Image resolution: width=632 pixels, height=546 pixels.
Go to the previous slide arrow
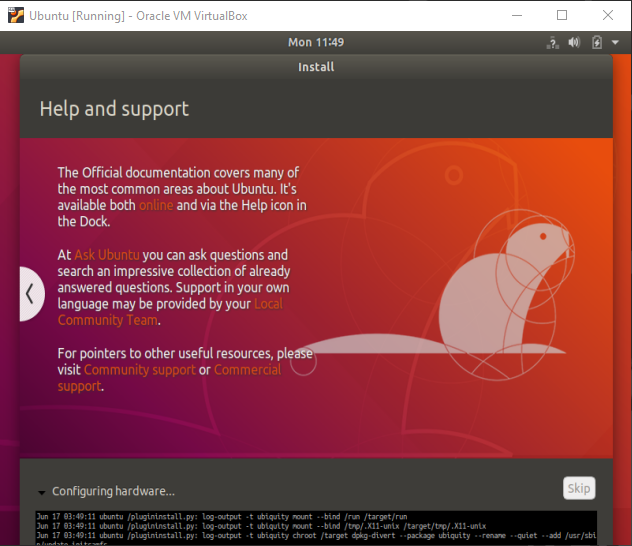(31, 294)
